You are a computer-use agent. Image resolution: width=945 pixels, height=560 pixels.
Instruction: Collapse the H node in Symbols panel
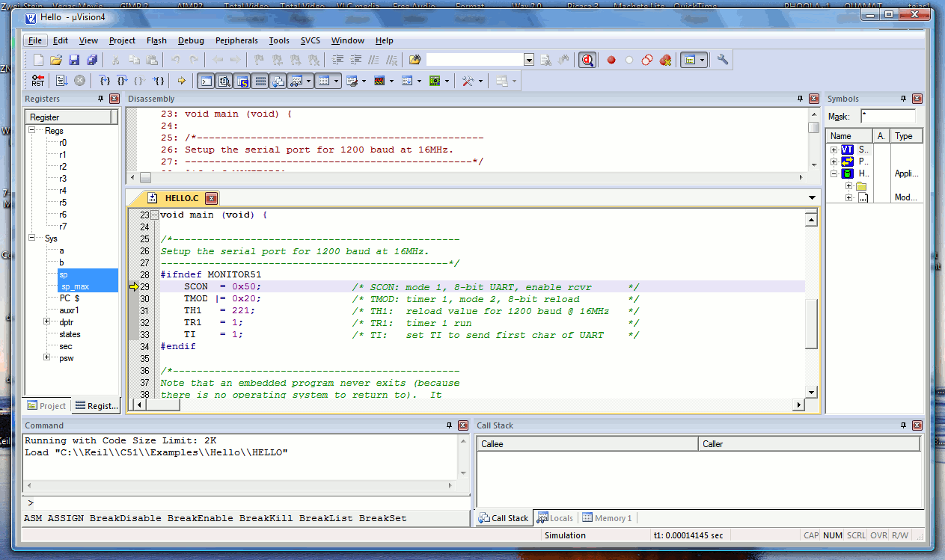(x=834, y=173)
